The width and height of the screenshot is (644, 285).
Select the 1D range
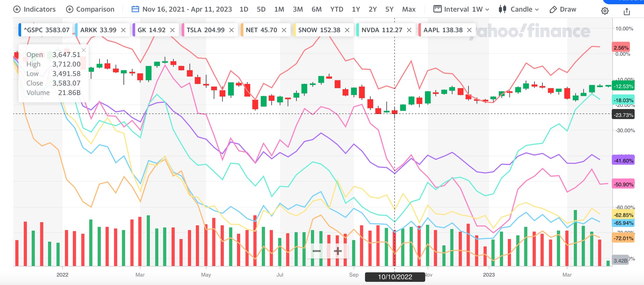tap(244, 9)
